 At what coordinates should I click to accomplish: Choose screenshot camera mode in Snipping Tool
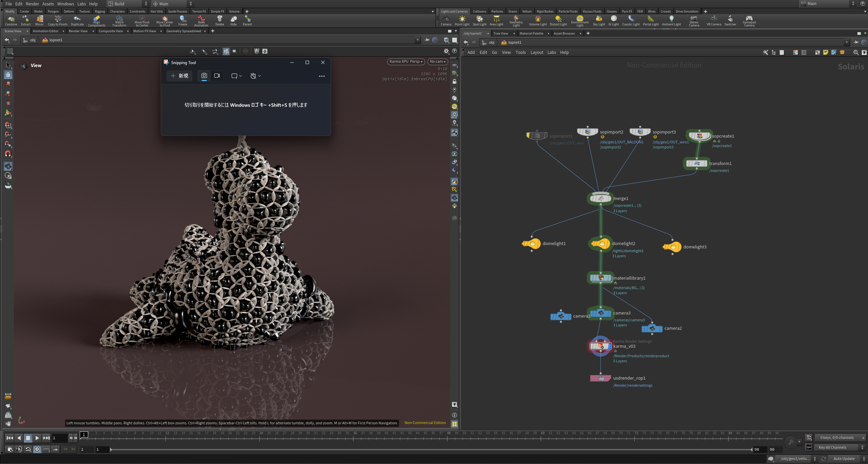pos(204,76)
